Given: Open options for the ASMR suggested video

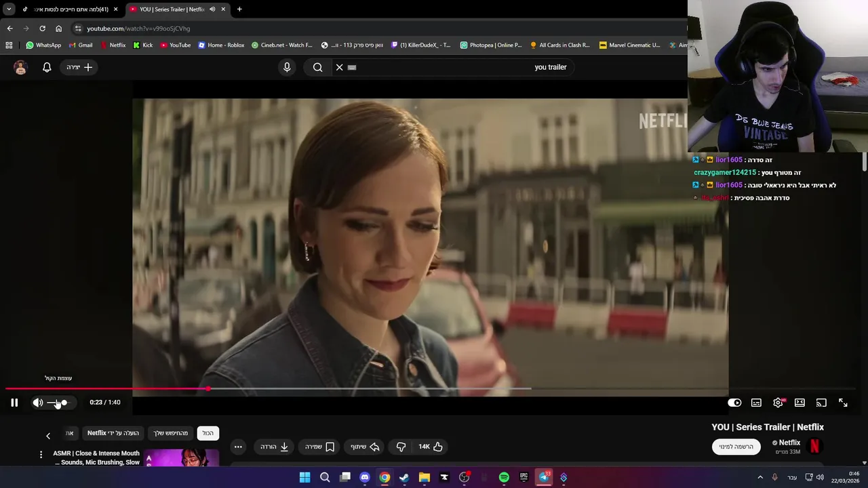Looking at the screenshot, I should coord(41,454).
